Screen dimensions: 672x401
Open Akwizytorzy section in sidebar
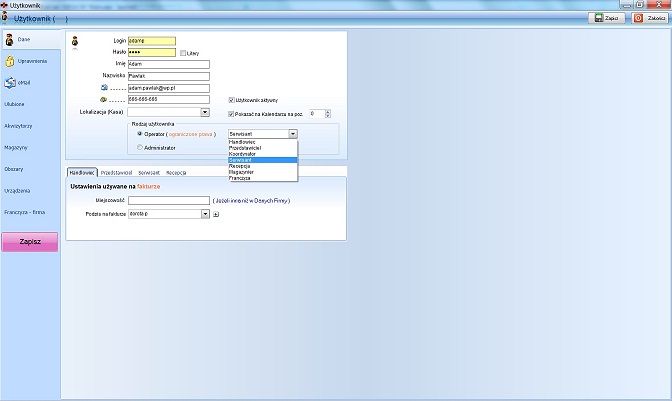click(x=18, y=126)
